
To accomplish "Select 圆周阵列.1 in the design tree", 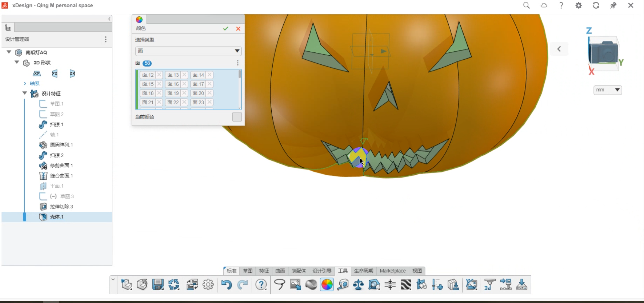I will 61,145.
